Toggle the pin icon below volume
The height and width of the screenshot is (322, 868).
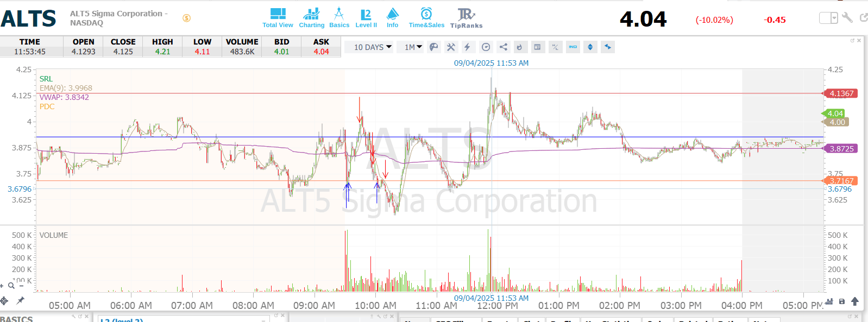(x=21, y=300)
